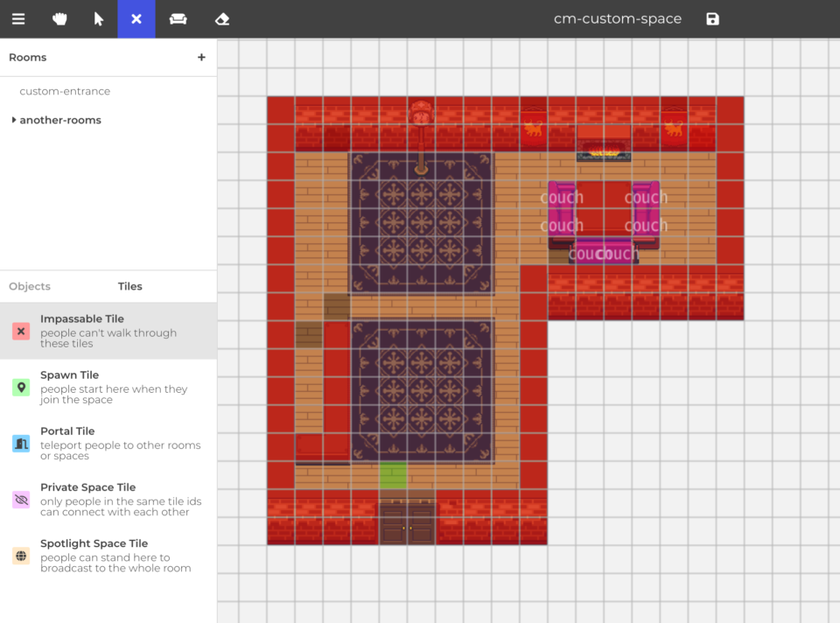This screenshot has width=840, height=623.
Task: Click the green spawn tile on the map
Action: tap(394, 473)
